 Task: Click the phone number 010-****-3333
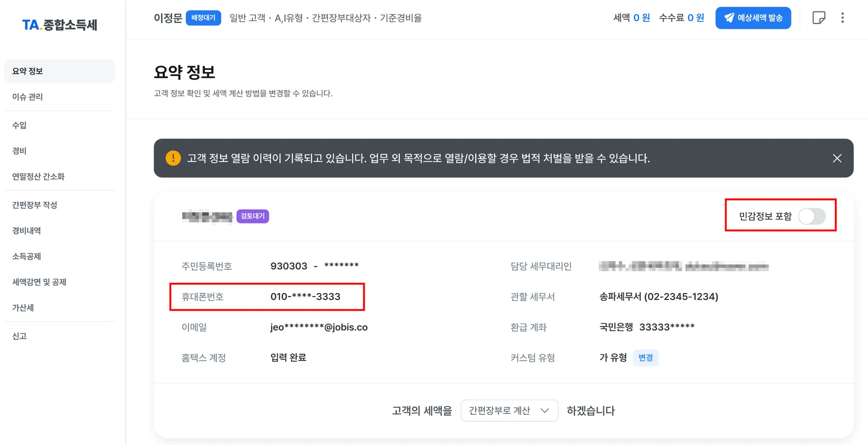[305, 297]
